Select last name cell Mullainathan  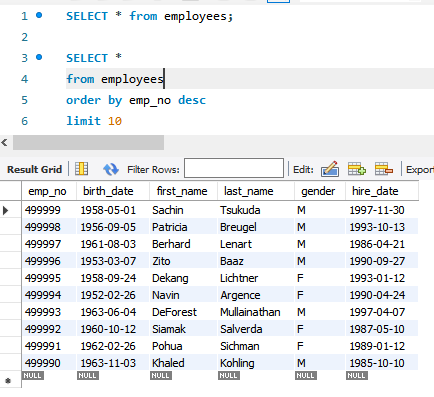pyautogui.click(x=256, y=312)
